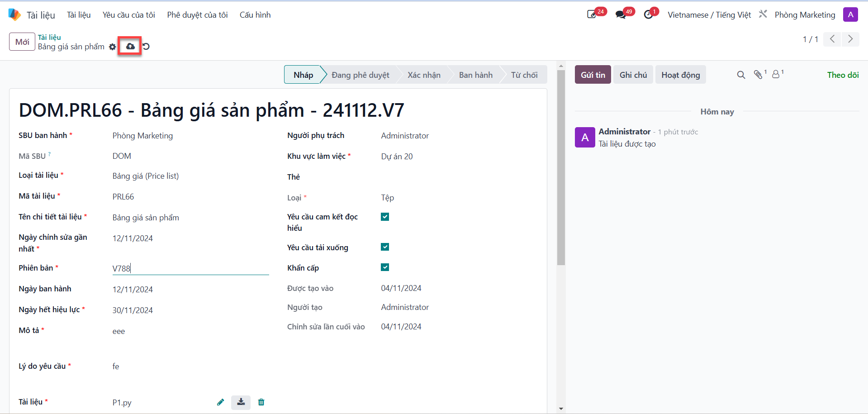Viewport: 868px width, 414px height.
Task: Delete the P1.py file with trash icon
Action: coord(261,402)
